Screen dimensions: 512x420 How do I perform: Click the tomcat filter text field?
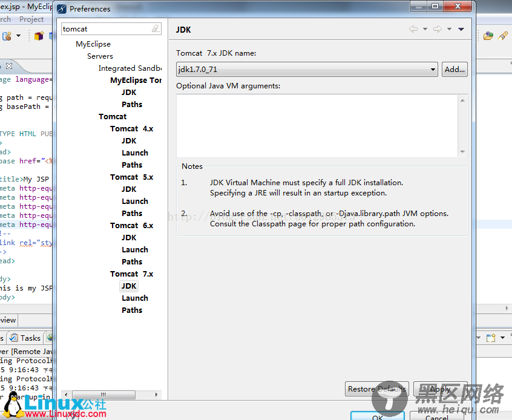tap(107, 28)
